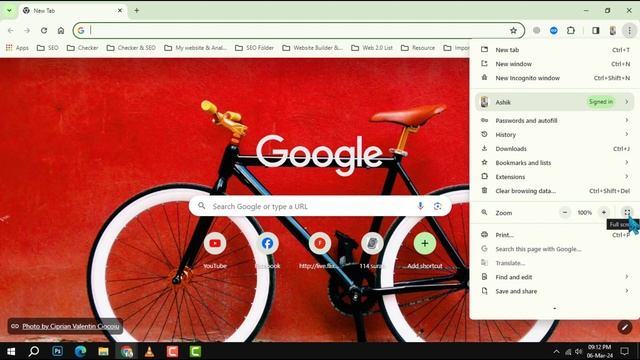Expand the History submenu
The image size is (640, 360).
(555, 134)
